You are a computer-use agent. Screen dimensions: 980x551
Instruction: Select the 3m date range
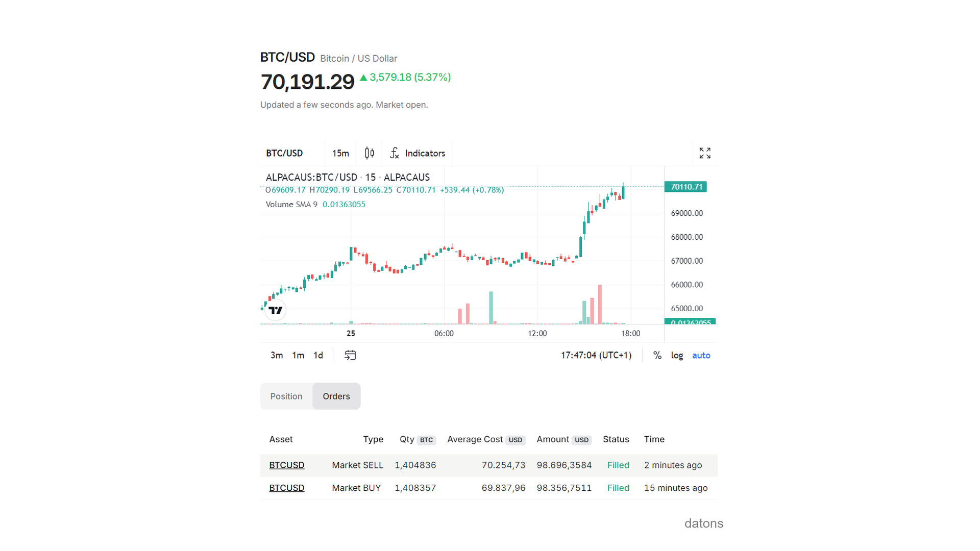pos(277,355)
